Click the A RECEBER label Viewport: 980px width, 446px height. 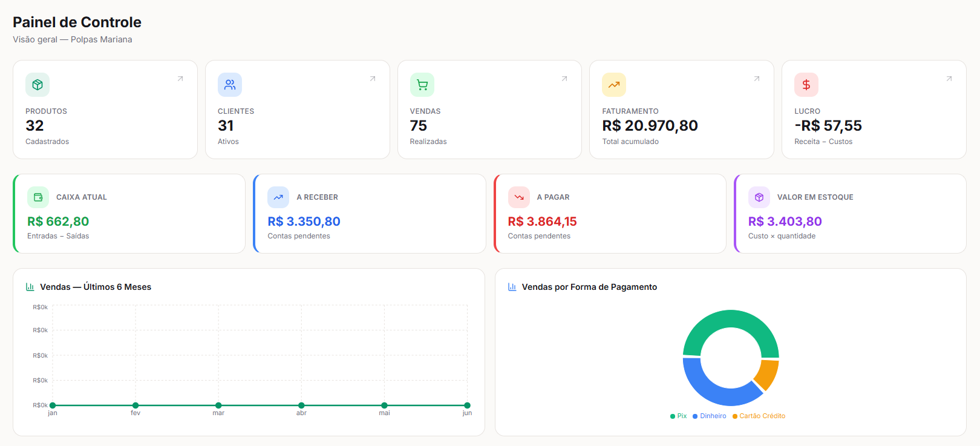[318, 197]
